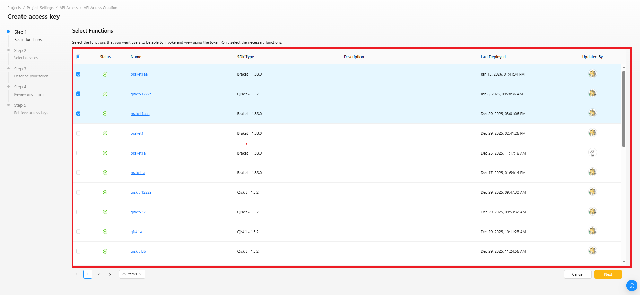This screenshot has height=298, width=644.
Task: Click the headset support chat icon
Action: coord(632,286)
